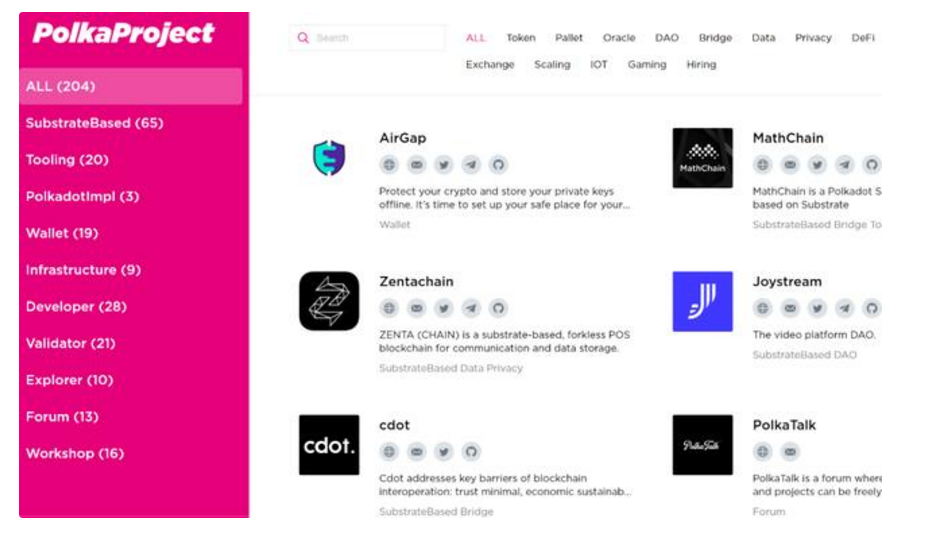
Task: Filter projects by Bridge tag
Action: (x=715, y=38)
